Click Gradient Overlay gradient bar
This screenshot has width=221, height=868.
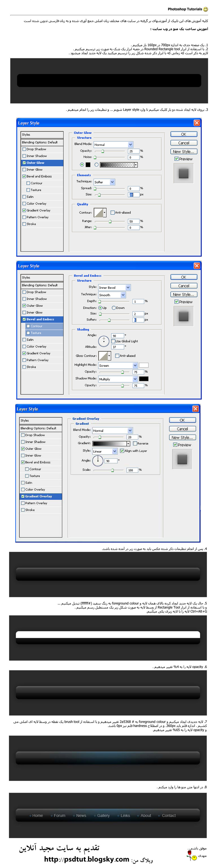(x=109, y=444)
